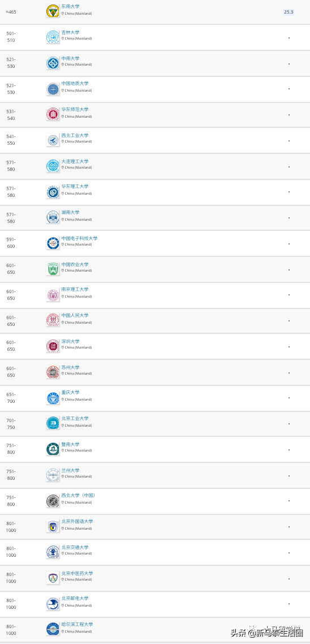Screen dimensions: 310x644
Task: Click the 北京邮电大学 logo icon
Action: (x=53, y=604)
